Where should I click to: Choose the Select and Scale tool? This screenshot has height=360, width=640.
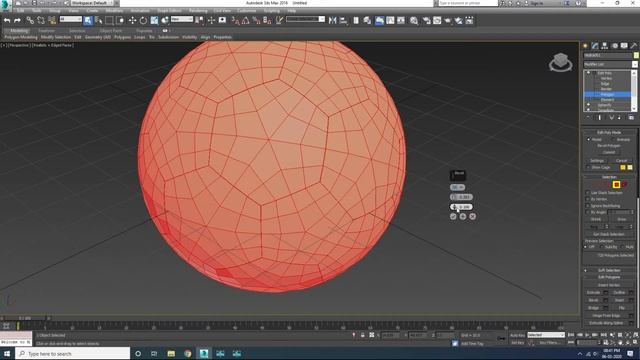pos(154,20)
